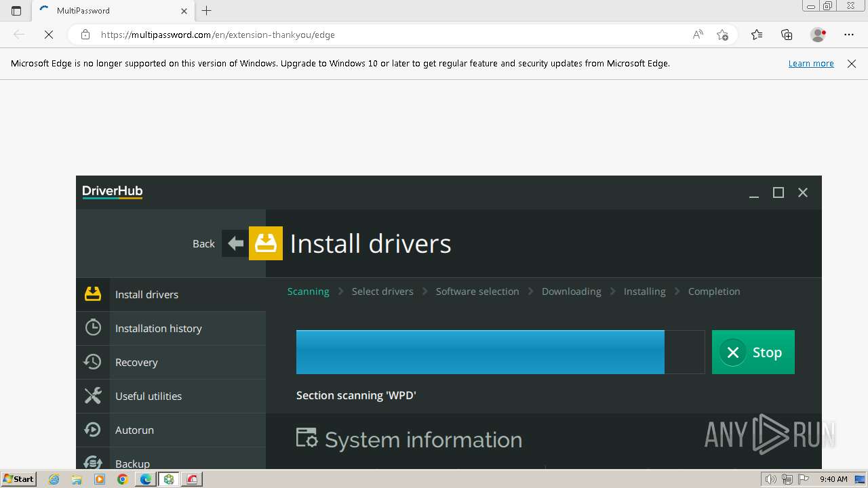The width and height of the screenshot is (868, 488).
Task: Click the MultiPassword browser tab
Action: click(113, 11)
